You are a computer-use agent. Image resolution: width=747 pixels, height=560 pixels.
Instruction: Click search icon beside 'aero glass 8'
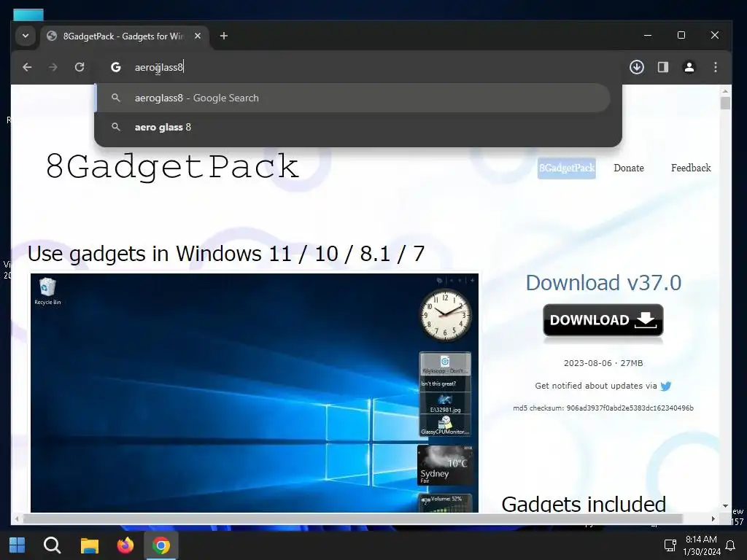coord(116,127)
